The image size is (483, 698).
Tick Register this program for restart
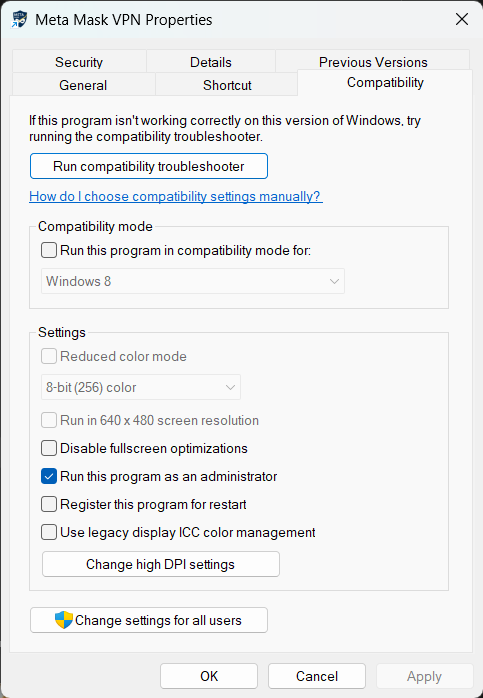pos(49,504)
